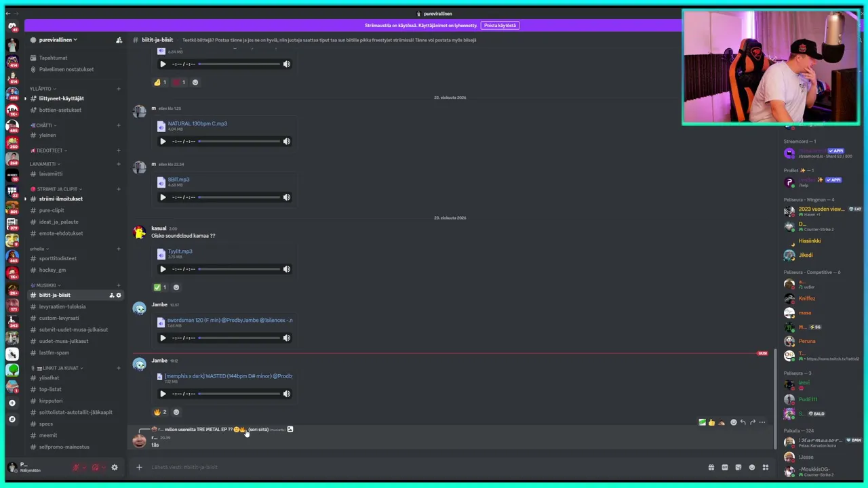This screenshot has height=488, width=868.
Task: Play the NATURAL 130bpm C.mp3 audio
Action: pyautogui.click(x=163, y=142)
